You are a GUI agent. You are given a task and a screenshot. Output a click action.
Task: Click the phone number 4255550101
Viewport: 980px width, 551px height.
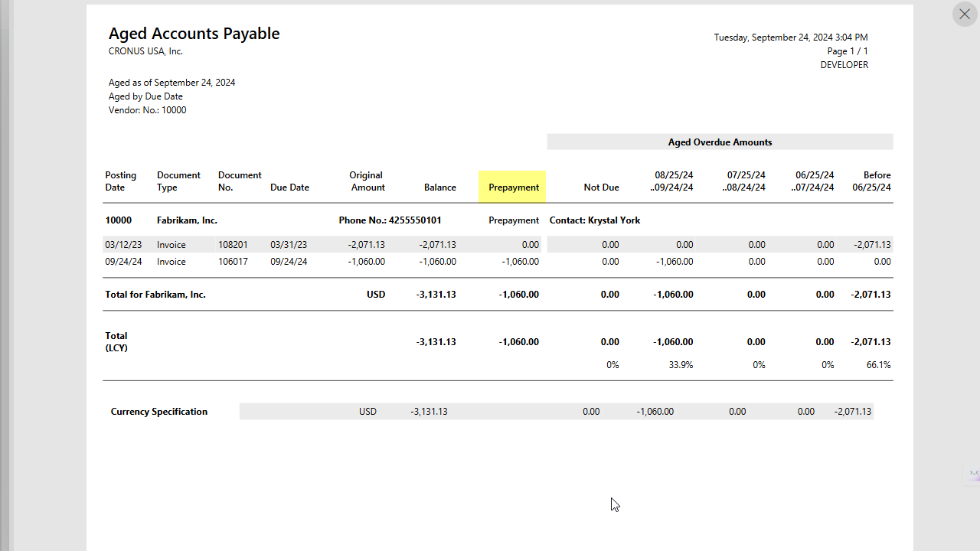click(416, 220)
